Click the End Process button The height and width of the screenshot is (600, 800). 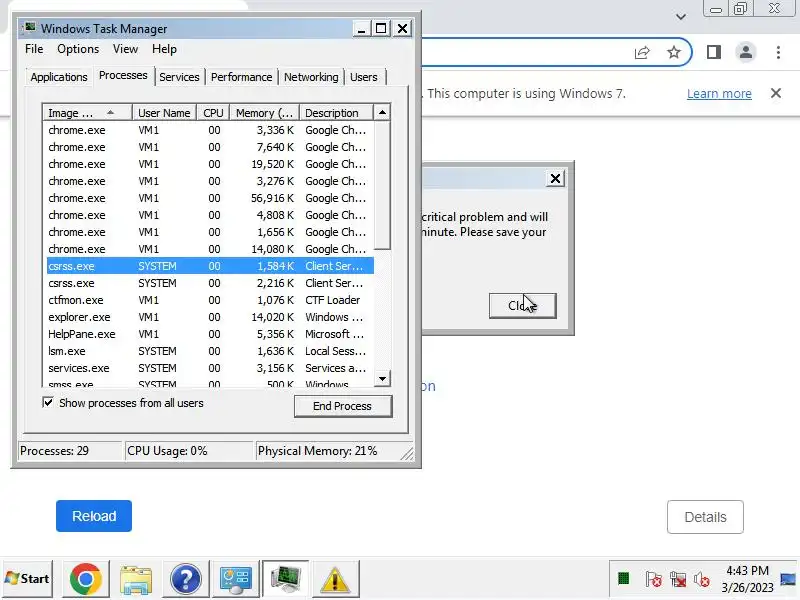343,406
